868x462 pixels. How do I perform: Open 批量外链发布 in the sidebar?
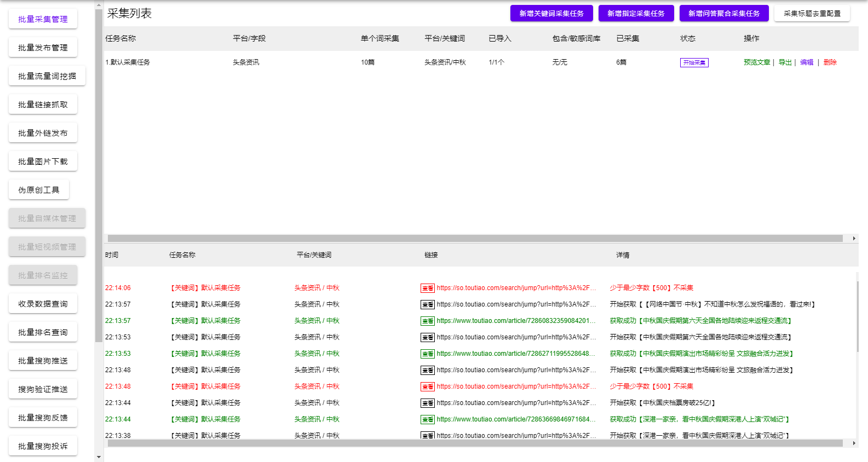[43, 133]
